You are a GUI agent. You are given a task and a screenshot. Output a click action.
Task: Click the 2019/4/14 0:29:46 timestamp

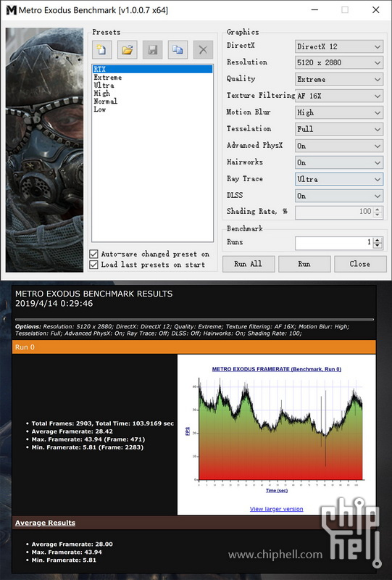[x=54, y=304]
